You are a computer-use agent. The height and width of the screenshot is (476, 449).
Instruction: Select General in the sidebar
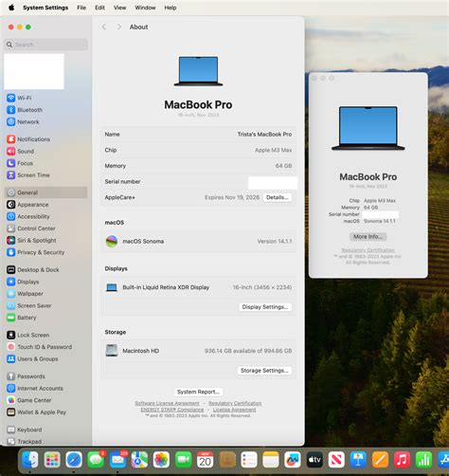tap(45, 192)
